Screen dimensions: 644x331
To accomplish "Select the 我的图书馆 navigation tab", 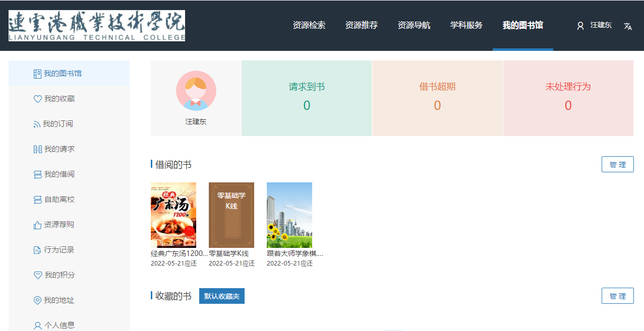I will (x=522, y=25).
